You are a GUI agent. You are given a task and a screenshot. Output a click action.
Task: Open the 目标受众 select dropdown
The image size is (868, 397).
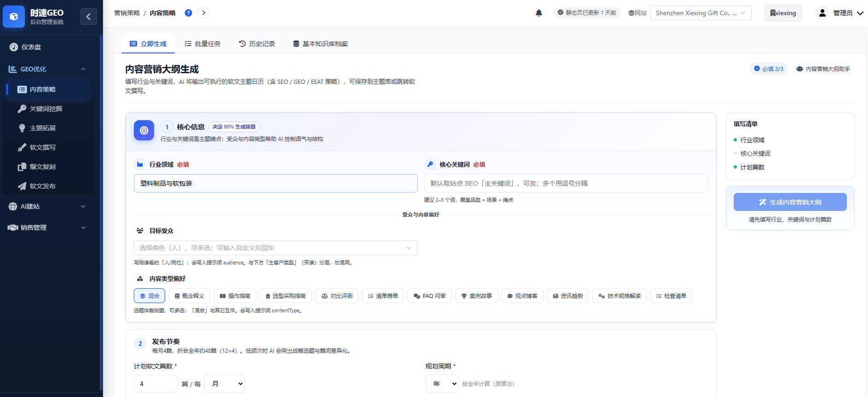[276, 248]
